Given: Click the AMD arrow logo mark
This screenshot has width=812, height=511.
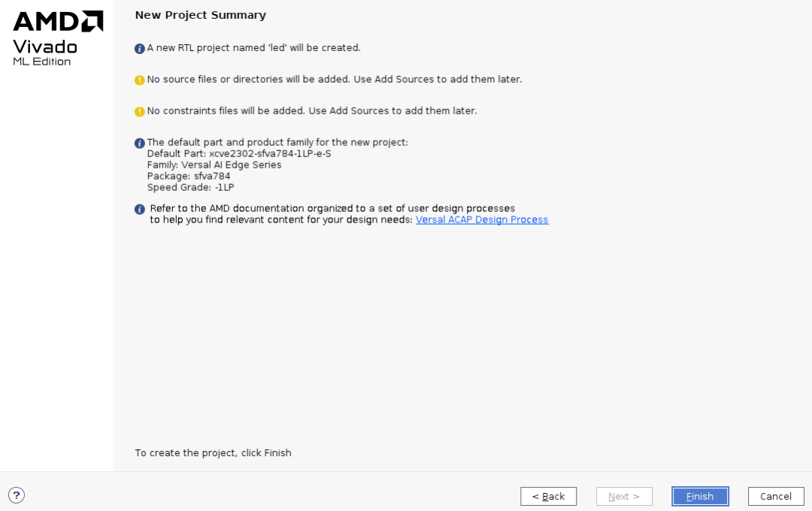Looking at the screenshot, I should 92,21.
